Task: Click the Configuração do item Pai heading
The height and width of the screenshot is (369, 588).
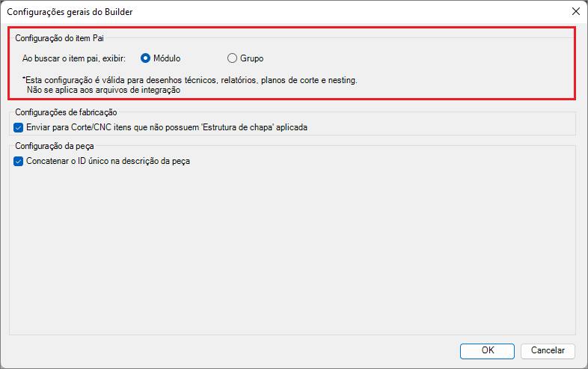Action: click(x=60, y=37)
